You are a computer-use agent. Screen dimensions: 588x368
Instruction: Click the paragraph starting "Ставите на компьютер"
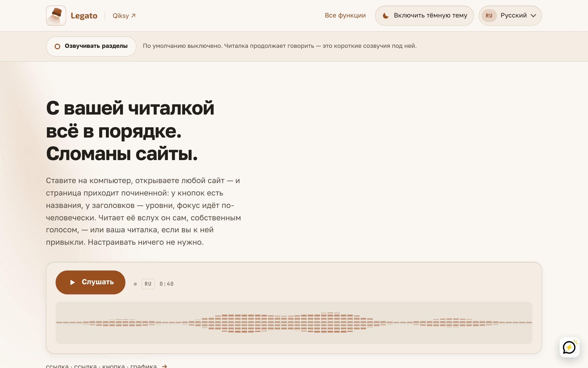pyautogui.click(x=143, y=211)
